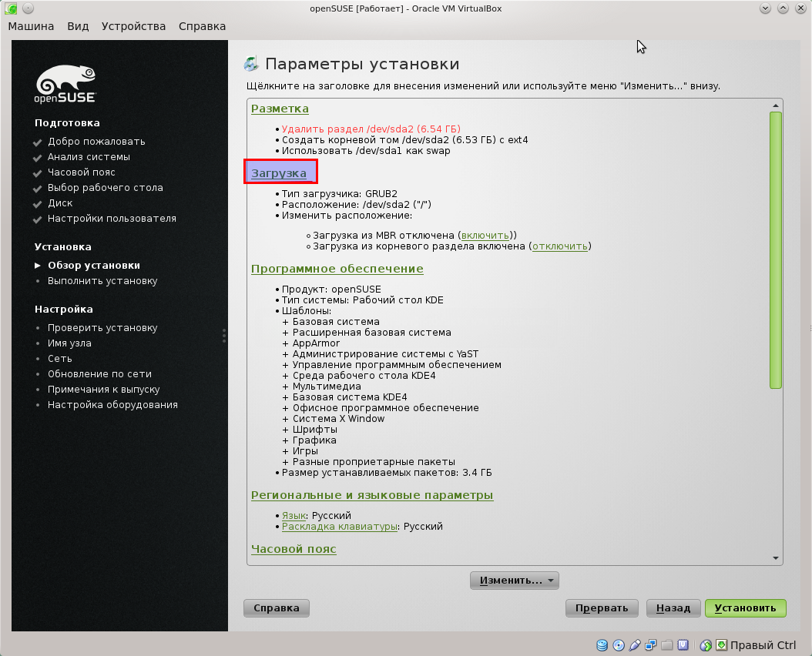Open the Машина menu
Viewport: 812px width, 656px height.
coord(31,26)
